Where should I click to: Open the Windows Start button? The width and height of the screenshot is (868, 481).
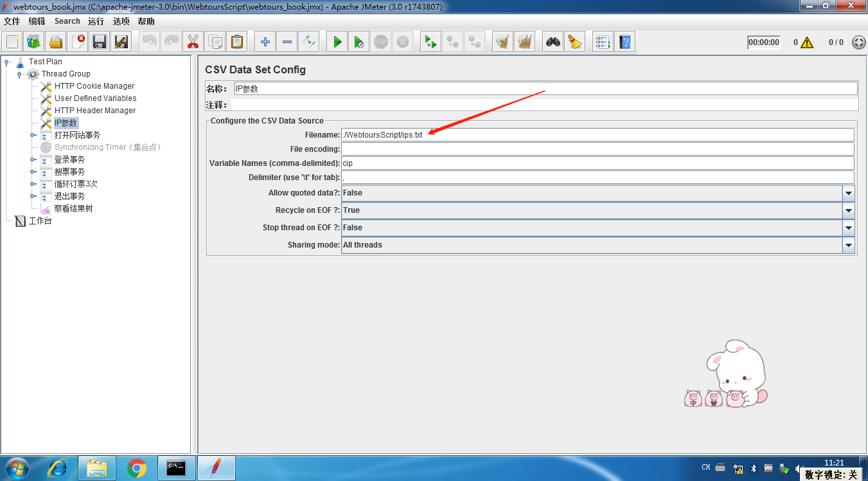coord(17,468)
